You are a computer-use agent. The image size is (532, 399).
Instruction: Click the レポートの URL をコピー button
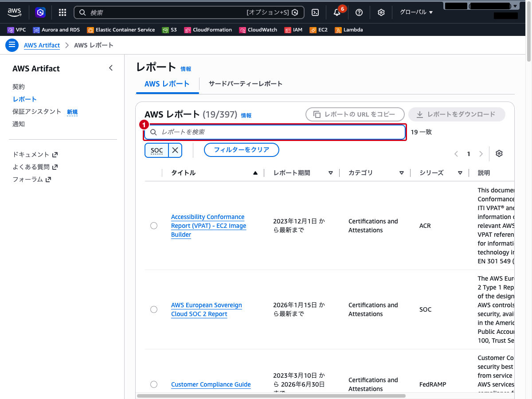[355, 114]
